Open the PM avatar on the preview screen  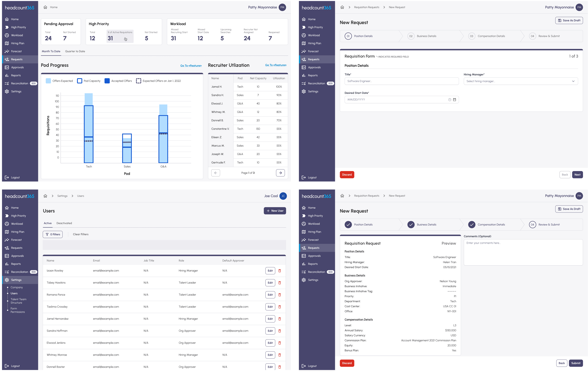click(579, 196)
